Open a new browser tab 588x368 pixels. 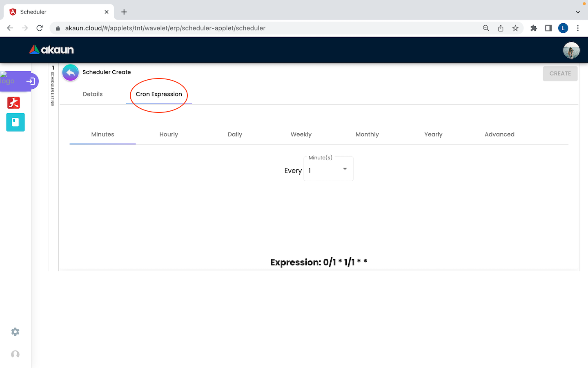(124, 12)
